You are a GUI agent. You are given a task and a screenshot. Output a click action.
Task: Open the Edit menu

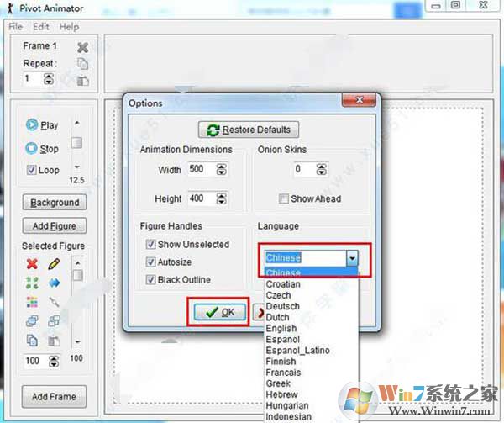click(x=41, y=27)
